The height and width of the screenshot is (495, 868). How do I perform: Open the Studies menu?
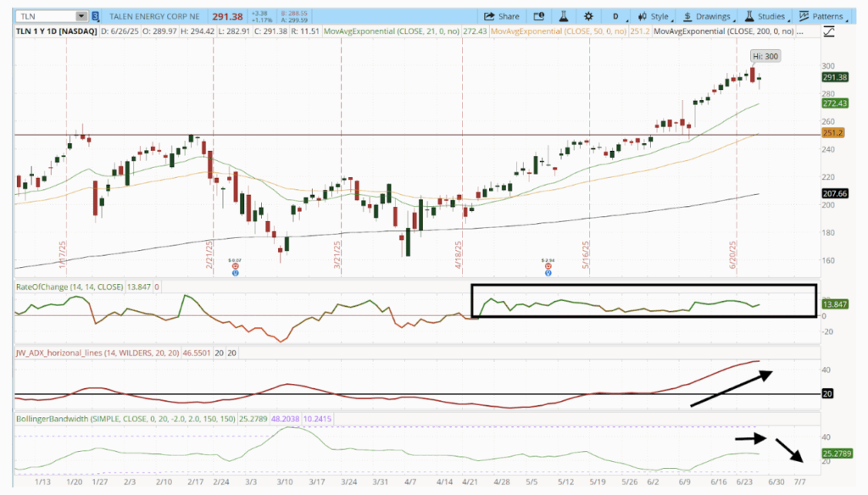click(x=765, y=16)
